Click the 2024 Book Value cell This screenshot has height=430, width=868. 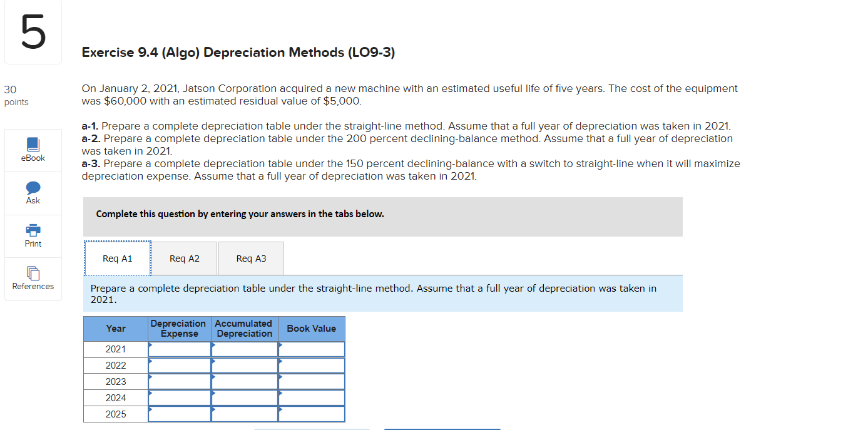coord(312,397)
